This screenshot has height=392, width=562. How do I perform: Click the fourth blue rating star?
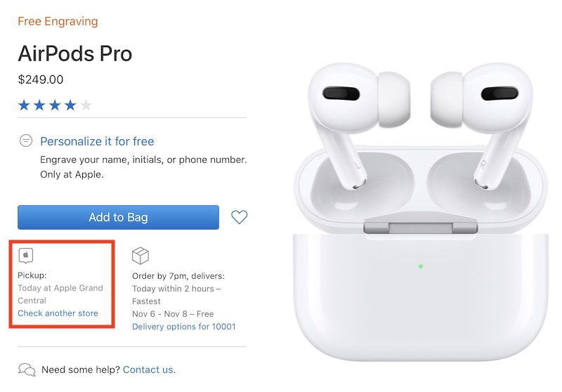click(70, 105)
